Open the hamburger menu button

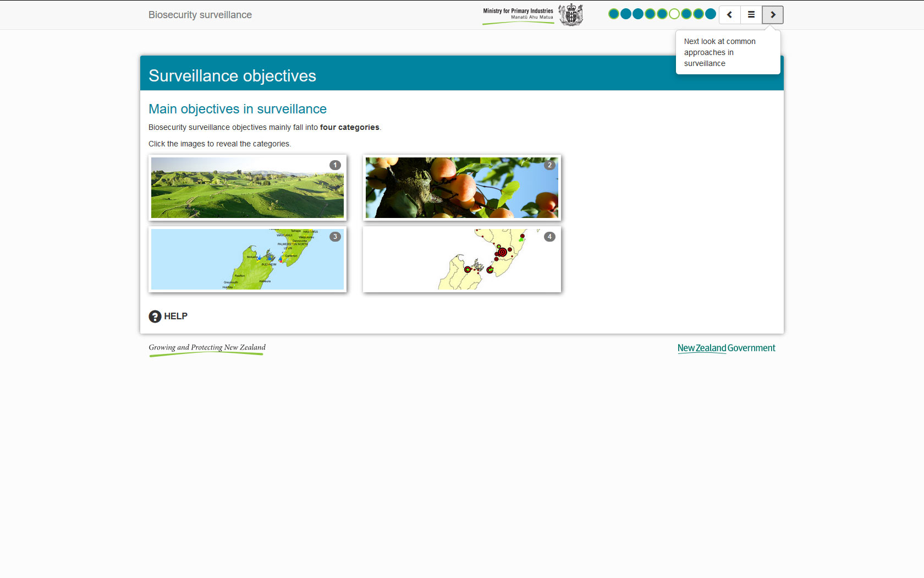[x=751, y=15]
